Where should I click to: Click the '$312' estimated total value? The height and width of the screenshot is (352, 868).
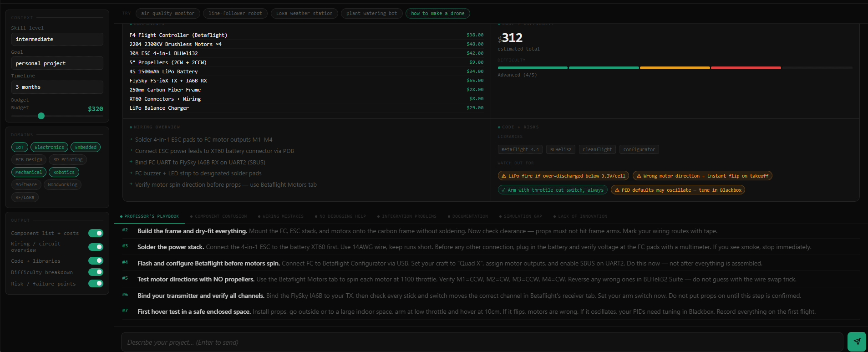(510, 38)
